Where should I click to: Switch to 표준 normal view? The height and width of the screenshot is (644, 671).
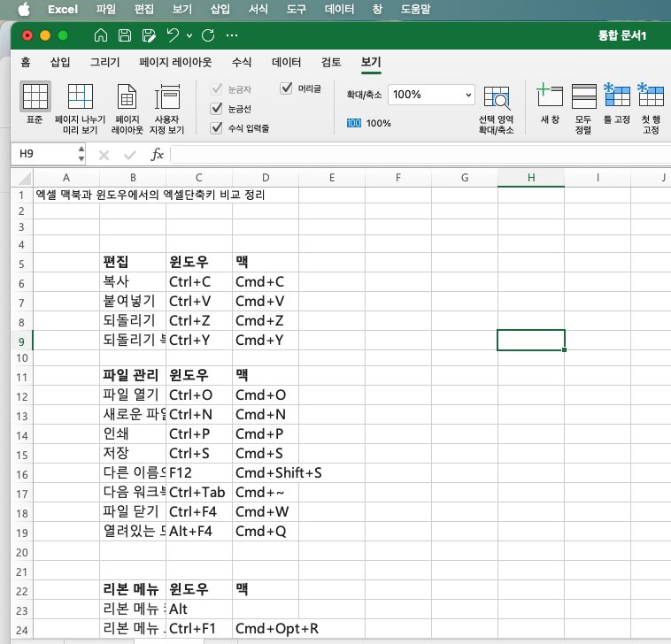point(35,103)
